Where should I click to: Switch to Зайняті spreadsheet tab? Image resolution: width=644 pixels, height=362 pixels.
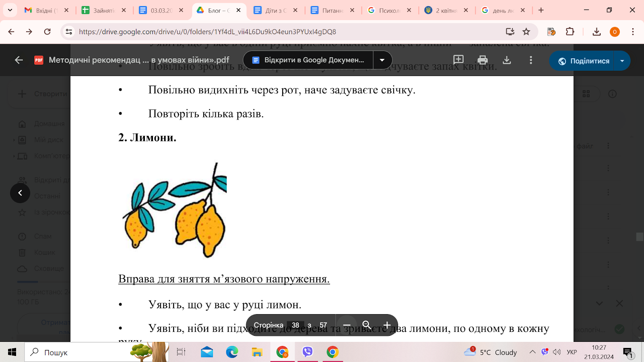coord(104,10)
